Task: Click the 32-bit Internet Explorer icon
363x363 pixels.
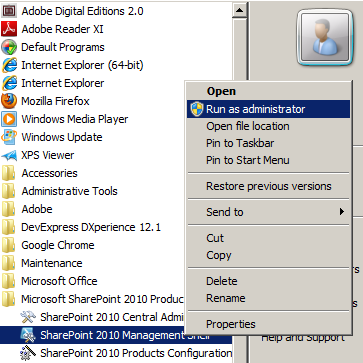Action: pos(9,83)
